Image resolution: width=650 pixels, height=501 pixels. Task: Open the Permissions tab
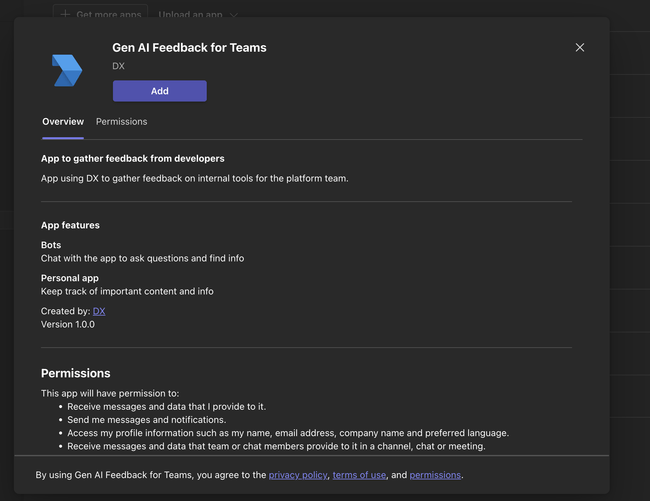(x=121, y=121)
